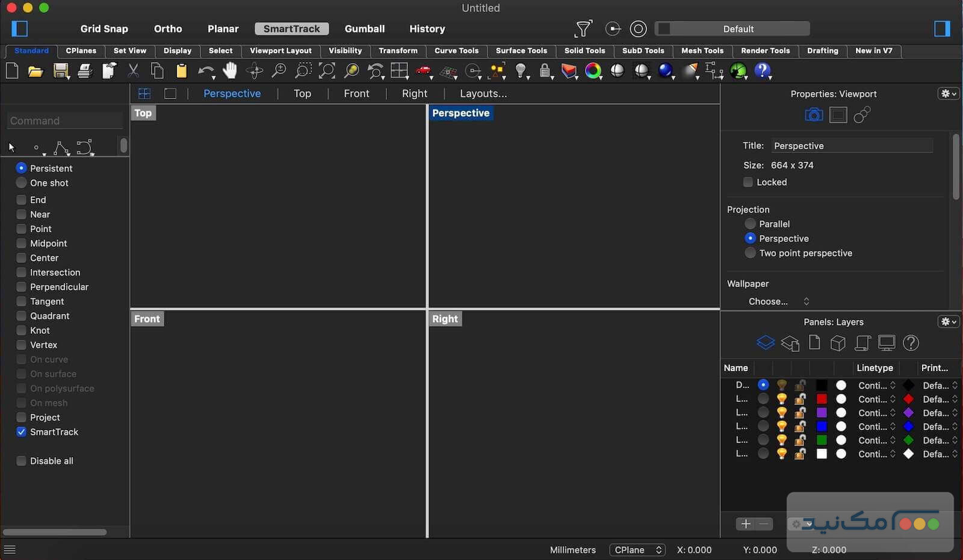Open the Wallpaper Choose dropdown

coord(778,301)
